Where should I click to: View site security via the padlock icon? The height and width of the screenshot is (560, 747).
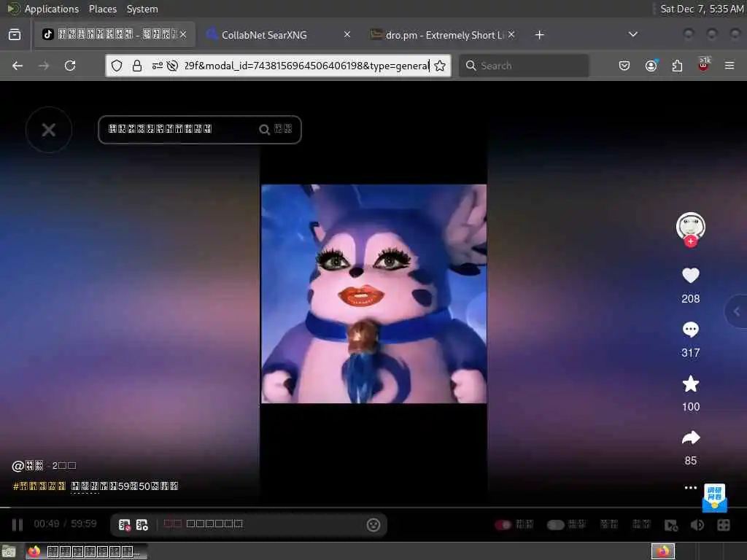pos(136,66)
